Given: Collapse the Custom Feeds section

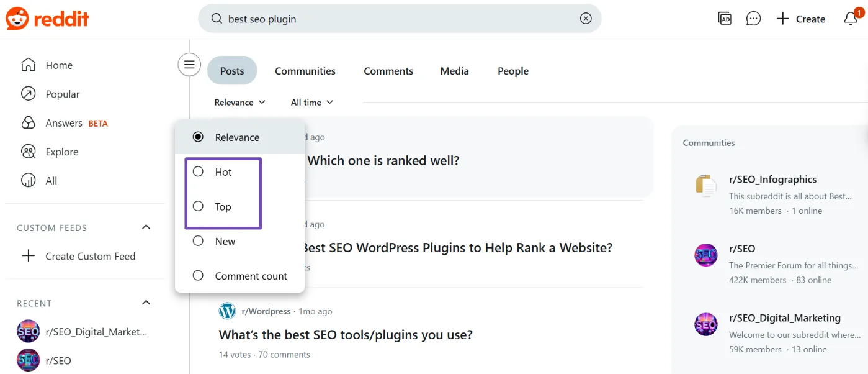Looking at the screenshot, I should click(x=146, y=227).
